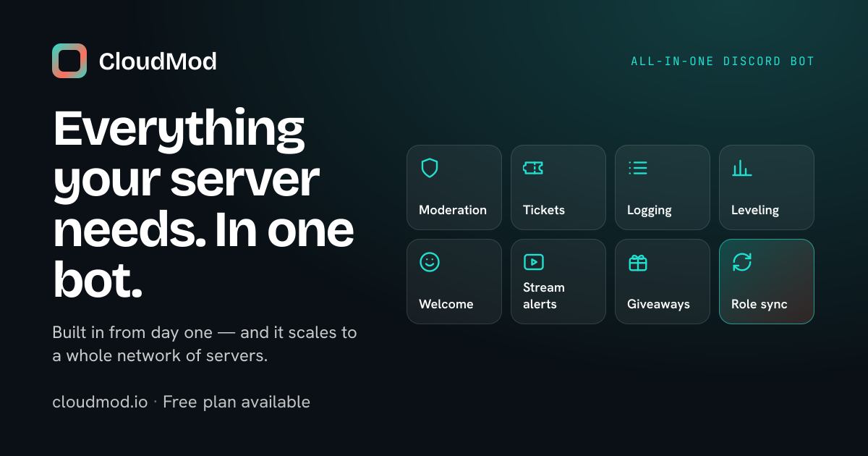Click the Leveling label
Screen dimensions: 868x456
click(755, 211)
